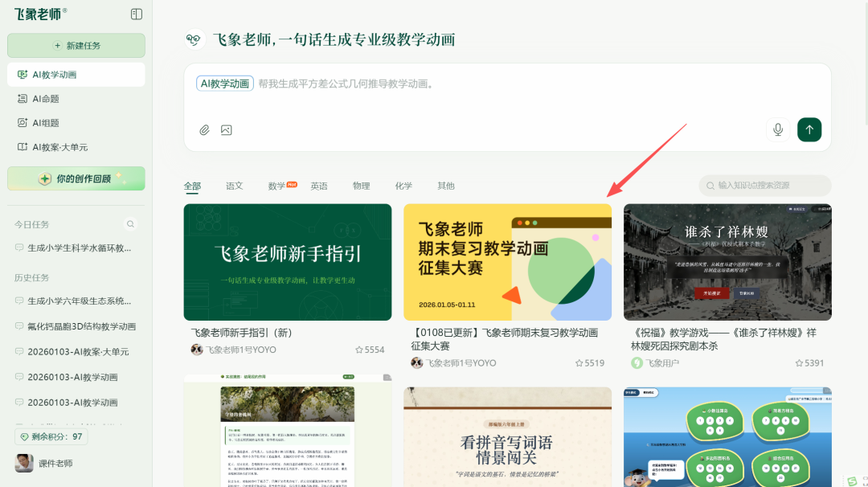Upload an image via the picture icon
Image resolution: width=868 pixels, height=487 pixels.
(x=226, y=129)
